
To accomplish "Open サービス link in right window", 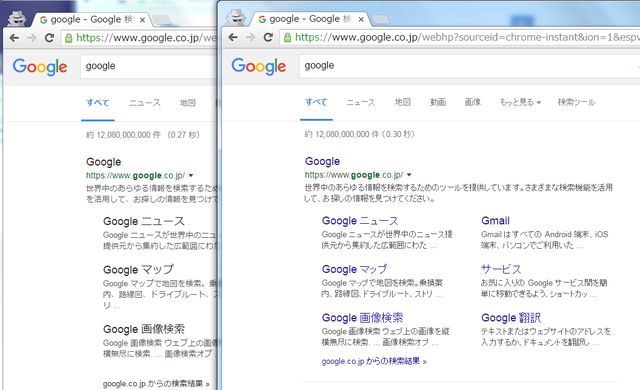I will pos(501,269).
